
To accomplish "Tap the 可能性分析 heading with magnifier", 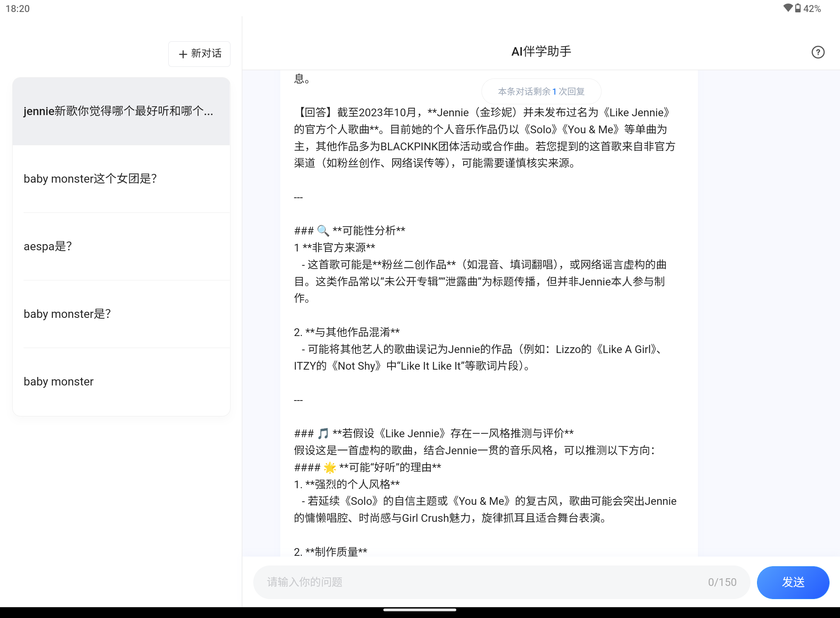I will point(350,231).
